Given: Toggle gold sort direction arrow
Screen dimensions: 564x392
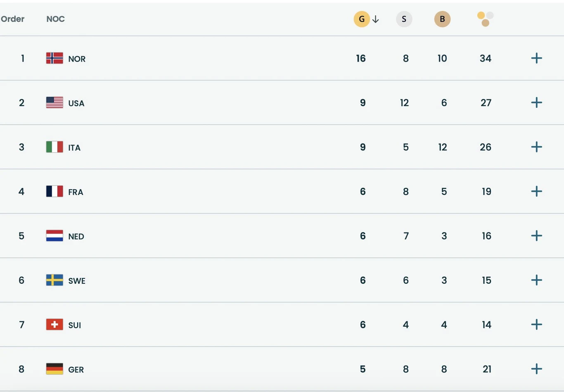Looking at the screenshot, I should [376, 19].
